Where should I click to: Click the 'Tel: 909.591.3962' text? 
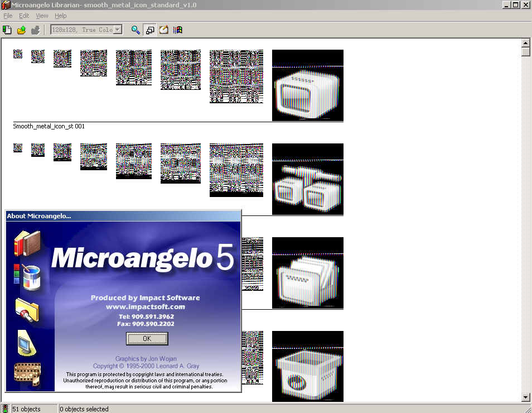(146, 316)
